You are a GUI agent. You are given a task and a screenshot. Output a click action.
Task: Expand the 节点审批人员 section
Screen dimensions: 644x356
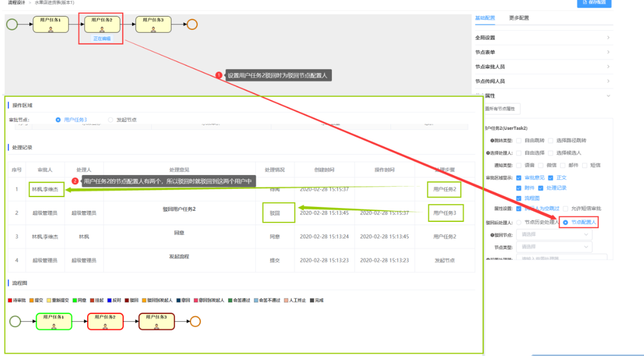pos(544,67)
